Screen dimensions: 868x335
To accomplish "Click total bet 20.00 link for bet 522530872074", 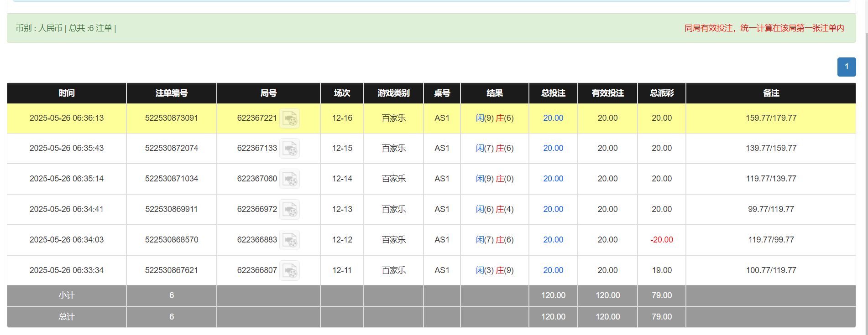I will [x=553, y=148].
